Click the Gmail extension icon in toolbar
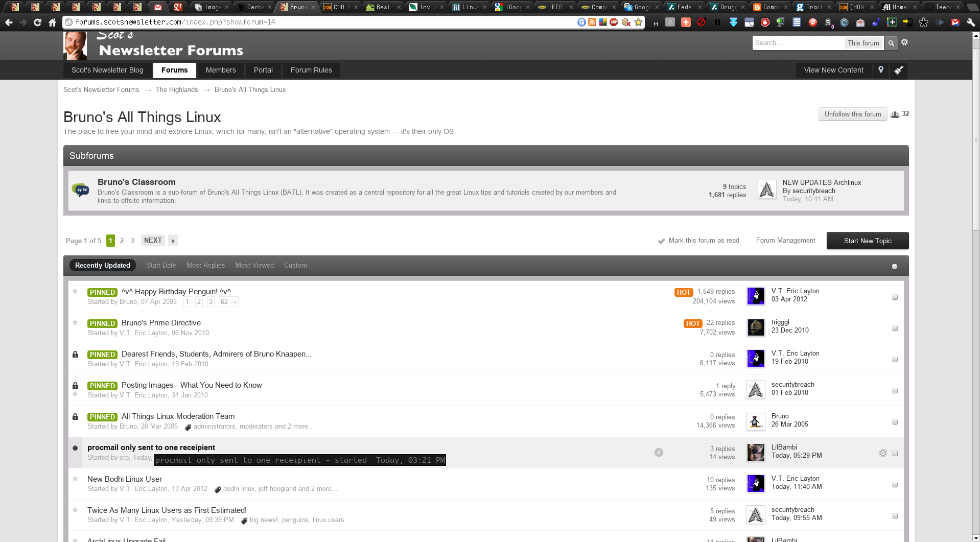Screen dimensions: 980x542 pyautogui.click(x=955, y=22)
